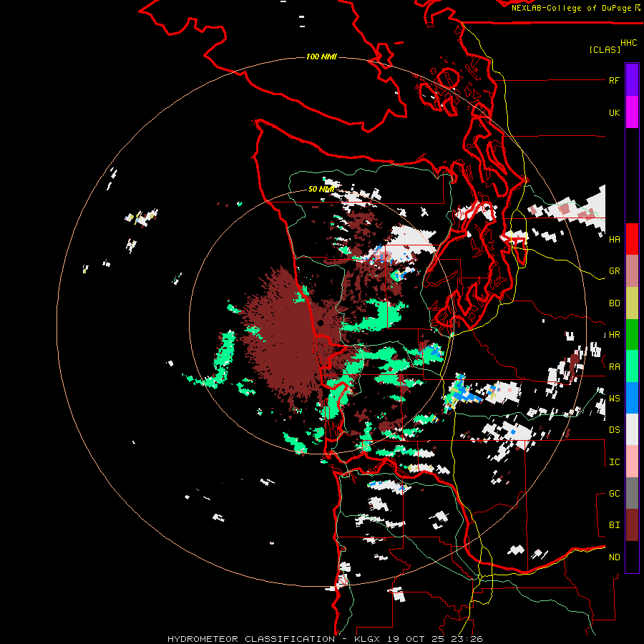Image resolution: width=644 pixels, height=644 pixels.
Task: Click the HA legend label
Action: [614, 240]
